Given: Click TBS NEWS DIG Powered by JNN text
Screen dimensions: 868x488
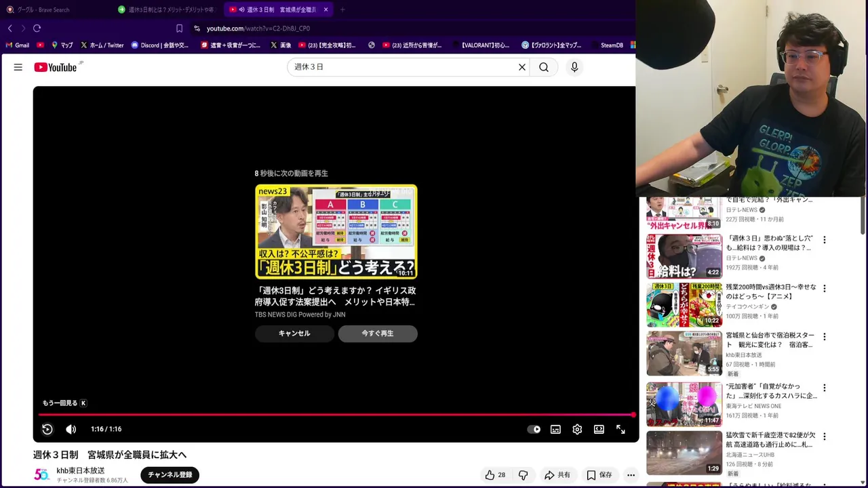Looking at the screenshot, I should (x=300, y=314).
